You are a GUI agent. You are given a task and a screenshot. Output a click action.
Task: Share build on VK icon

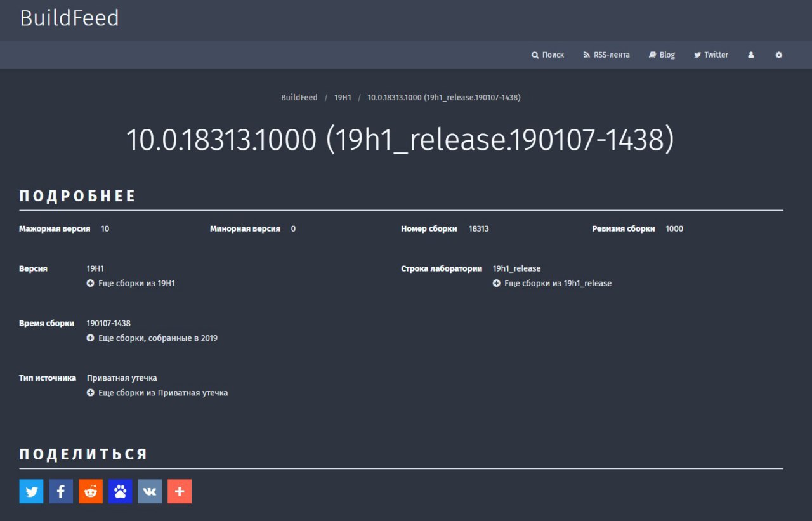point(150,491)
